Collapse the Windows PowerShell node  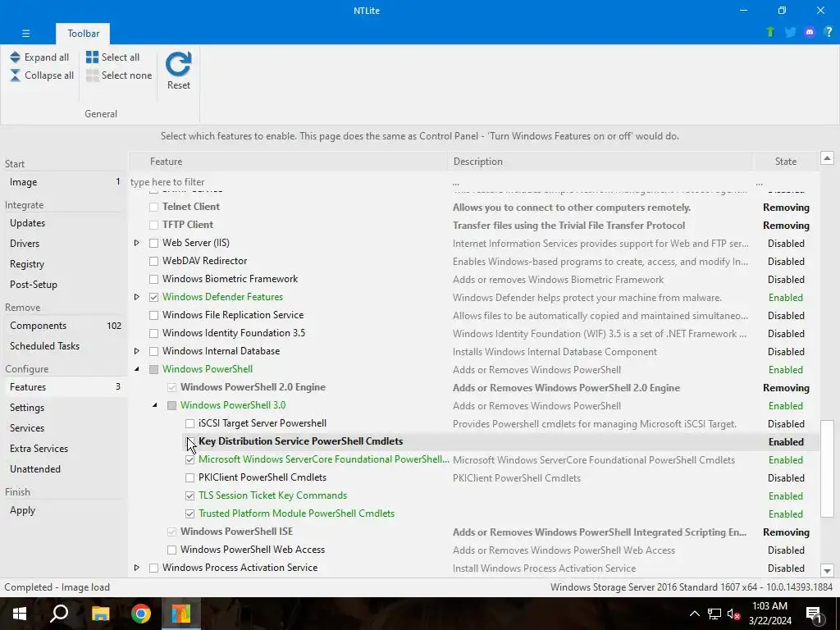pyautogui.click(x=137, y=369)
